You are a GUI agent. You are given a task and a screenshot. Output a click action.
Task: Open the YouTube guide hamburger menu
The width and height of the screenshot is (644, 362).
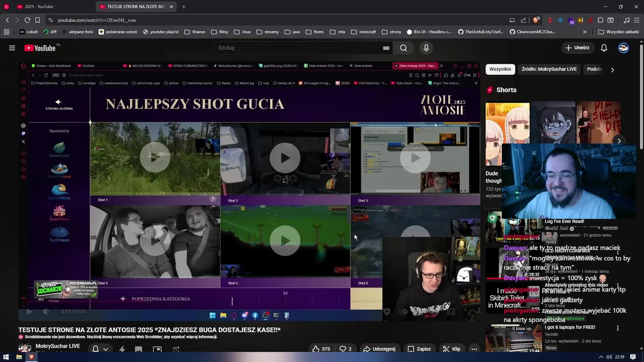coord(12,48)
